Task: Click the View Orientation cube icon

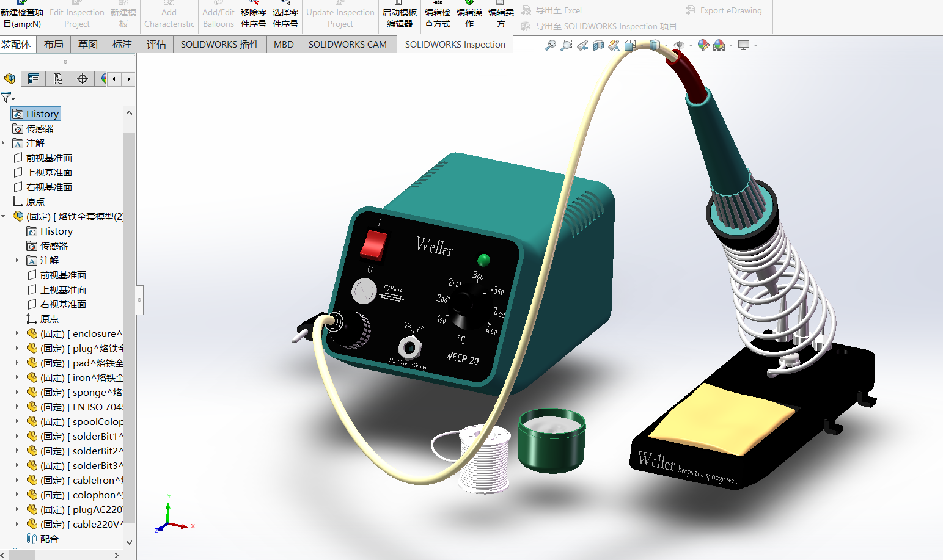Action: click(x=630, y=45)
